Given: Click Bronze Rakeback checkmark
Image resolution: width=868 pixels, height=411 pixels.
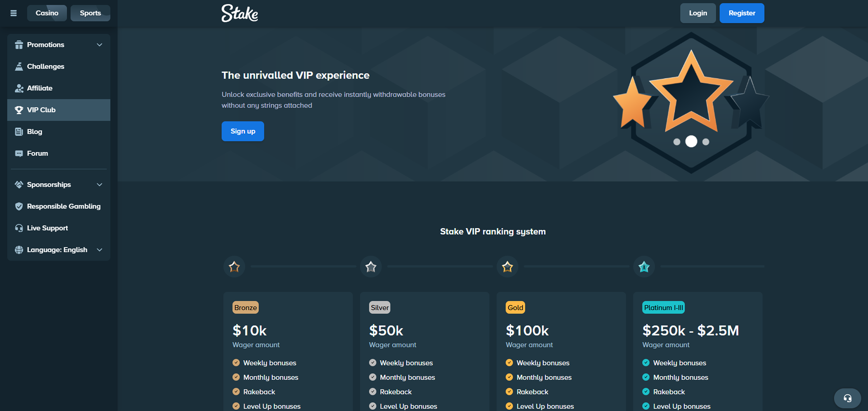Looking at the screenshot, I should point(236,392).
